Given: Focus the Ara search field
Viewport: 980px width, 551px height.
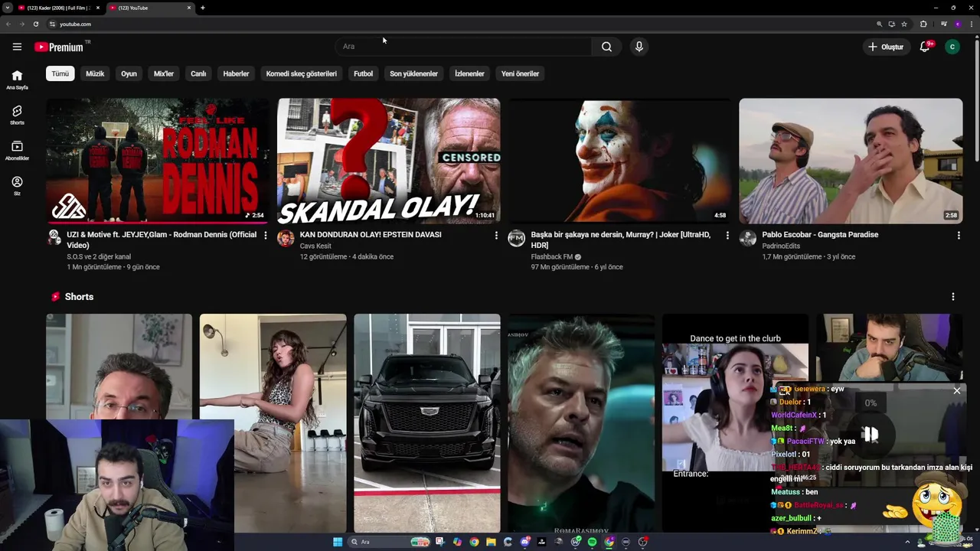Looking at the screenshot, I should pos(463,47).
